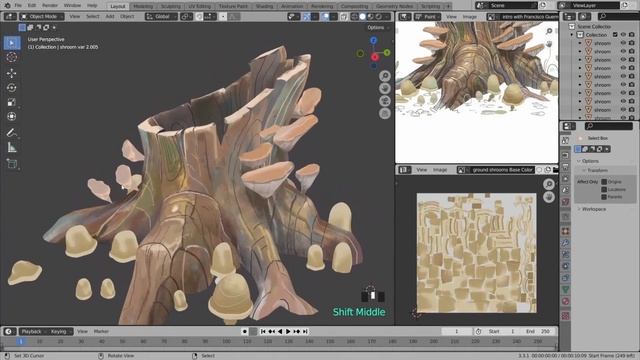
Task: Open the Global transform orientation dropdown
Action: [161, 17]
